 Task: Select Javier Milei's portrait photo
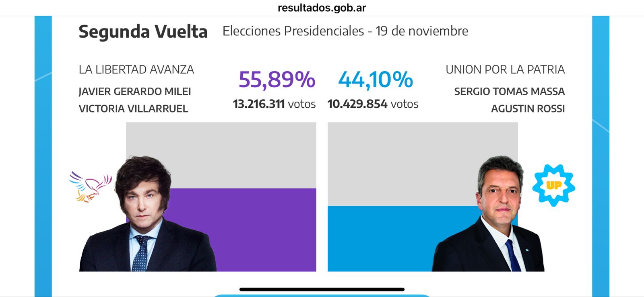click(x=145, y=217)
